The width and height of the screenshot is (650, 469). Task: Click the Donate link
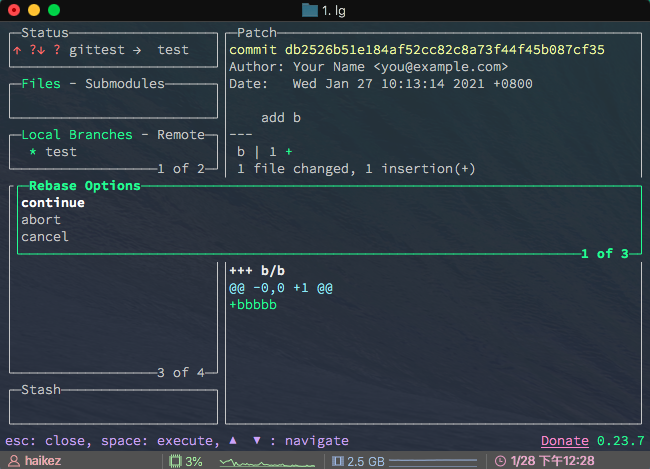[x=565, y=440]
